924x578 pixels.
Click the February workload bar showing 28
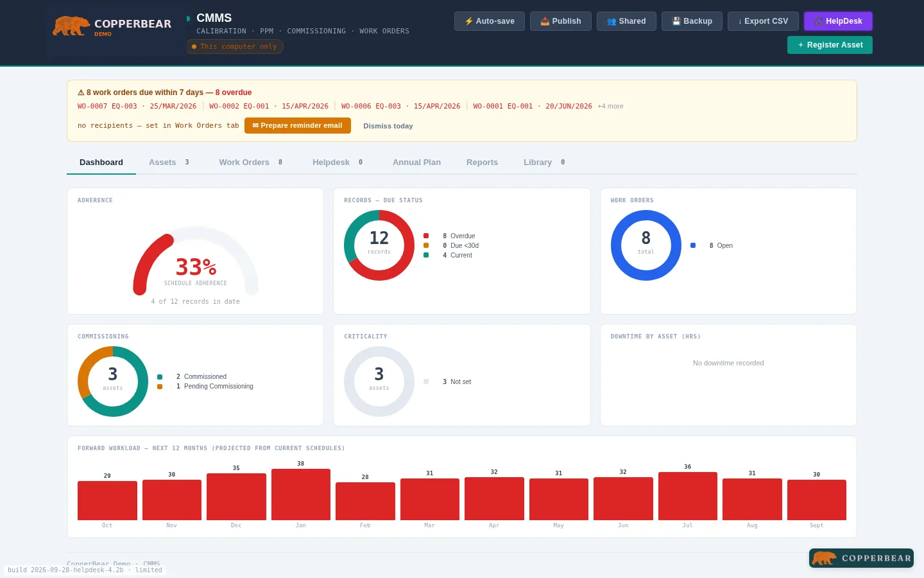click(365, 501)
